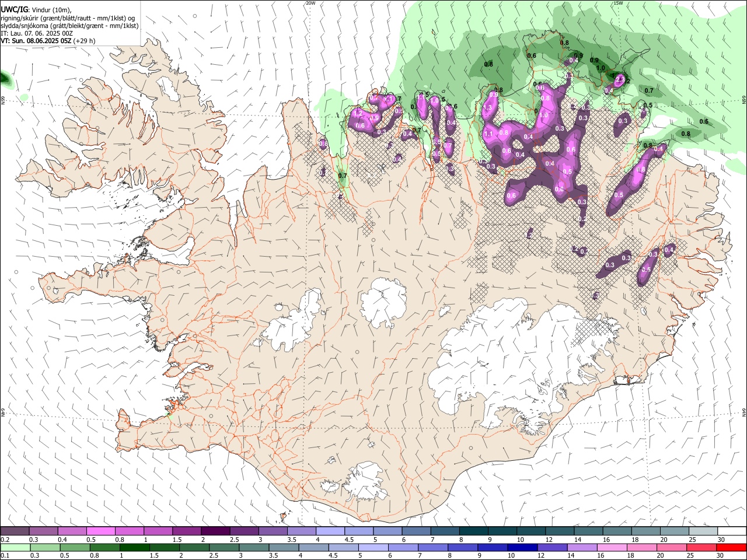Click the light purple 14 mm rain swatch

581,548
